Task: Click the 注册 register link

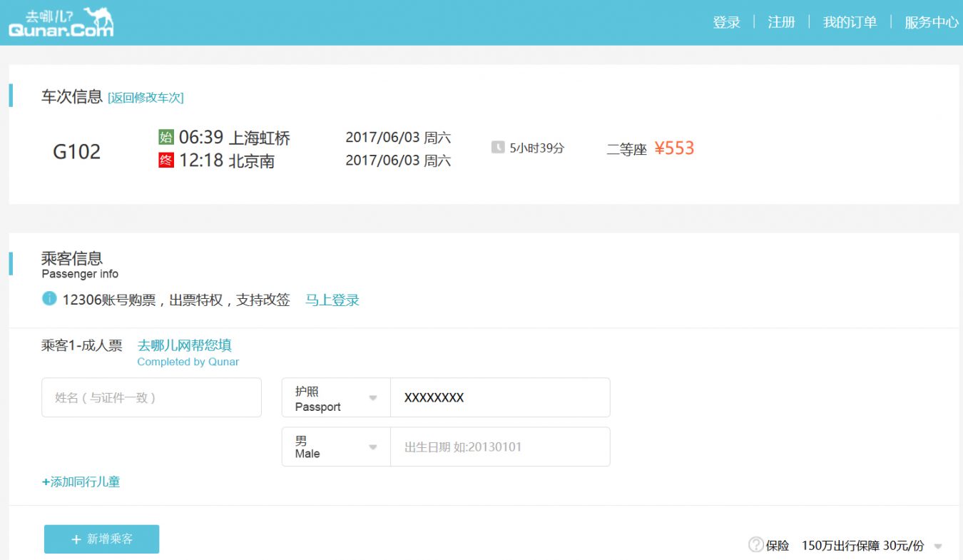Action: click(780, 22)
